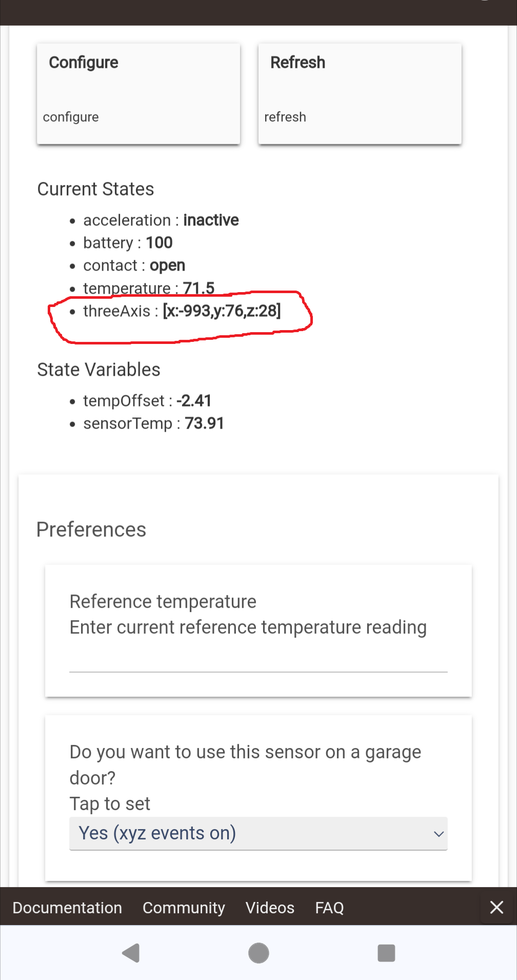Tap the Android back navigation triangle
The width and height of the screenshot is (517, 980).
click(x=131, y=953)
